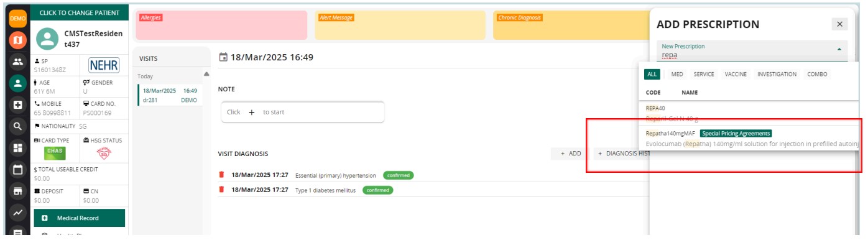This screenshot has height=240, width=868.
Task: Click the patient name CMSTestResident437
Action: click(93, 39)
